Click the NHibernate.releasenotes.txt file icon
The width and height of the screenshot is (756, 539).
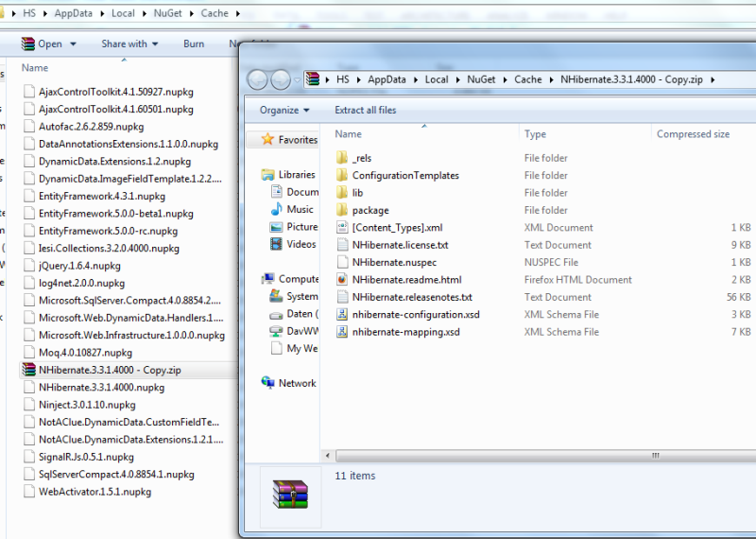pos(342,297)
